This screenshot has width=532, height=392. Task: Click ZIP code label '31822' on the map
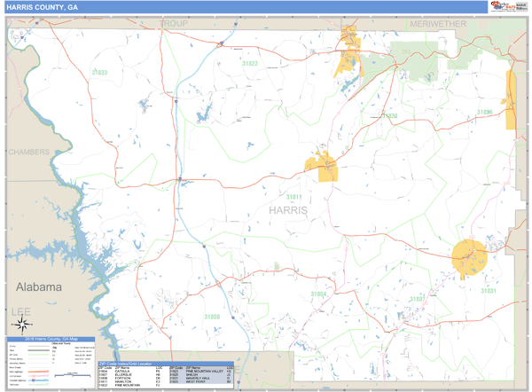tap(250, 64)
